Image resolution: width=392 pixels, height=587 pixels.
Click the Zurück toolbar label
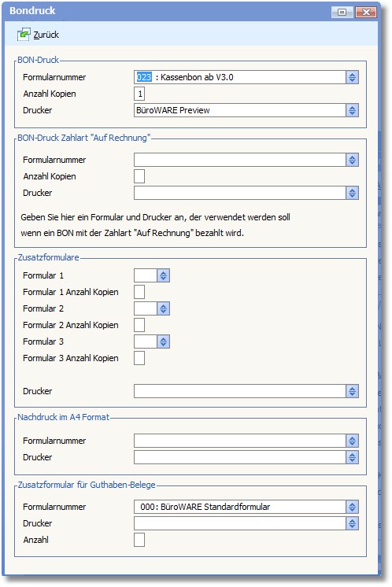click(x=46, y=35)
